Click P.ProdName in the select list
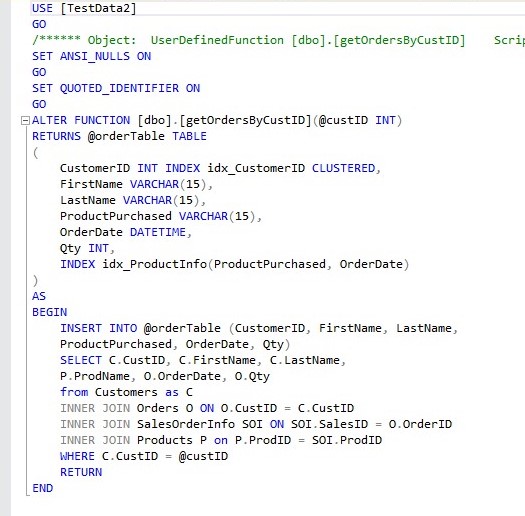This screenshot has width=525, height=516. (x=95, y=376)
